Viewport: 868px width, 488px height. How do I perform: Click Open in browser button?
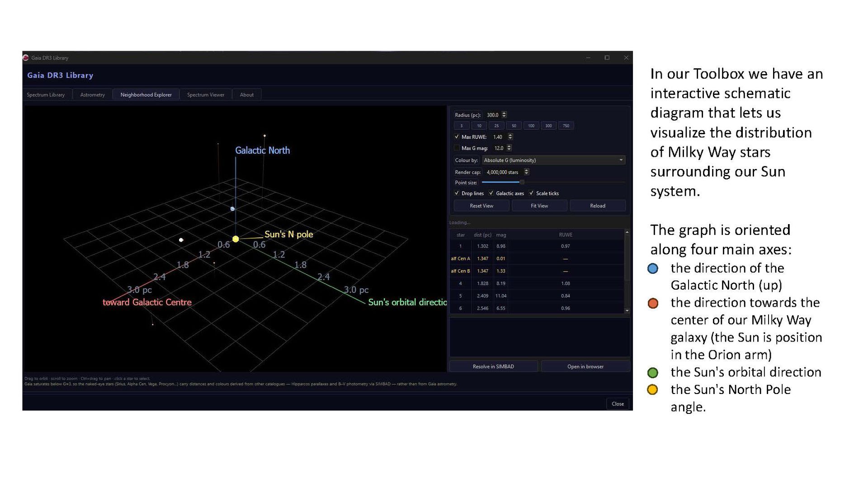[585, 366]
